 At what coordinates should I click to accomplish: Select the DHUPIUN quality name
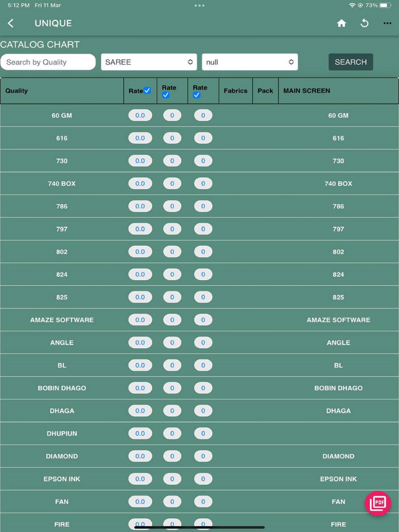pyautogui.click(x=62, y=433)
